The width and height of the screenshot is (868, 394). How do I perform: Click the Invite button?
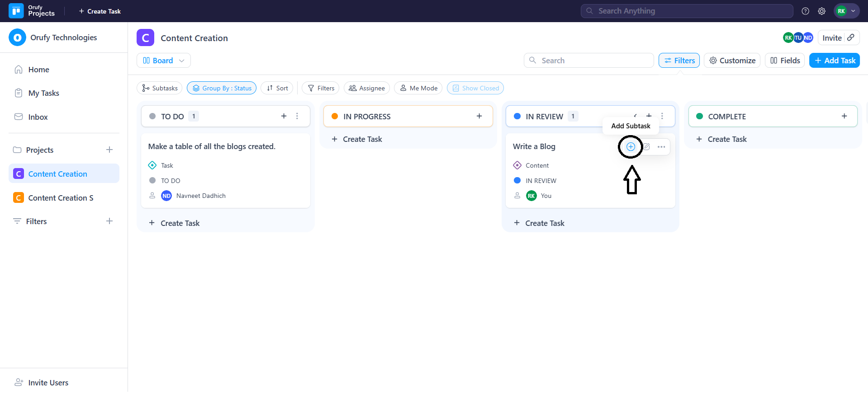[832, 38]
